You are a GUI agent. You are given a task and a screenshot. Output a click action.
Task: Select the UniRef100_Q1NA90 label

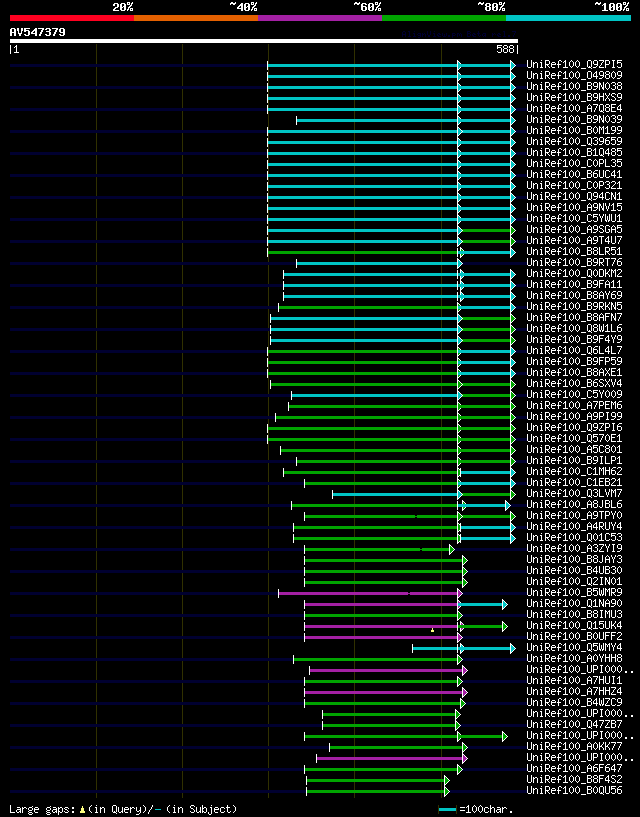[x=574, y=604]
